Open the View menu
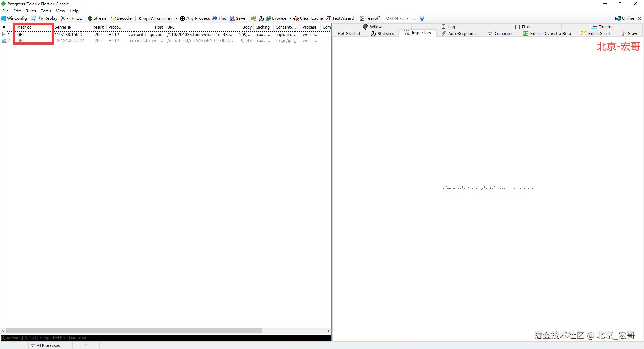Image resolution: width=644 pixels, height=349 pixels. [x=60, y=11]
